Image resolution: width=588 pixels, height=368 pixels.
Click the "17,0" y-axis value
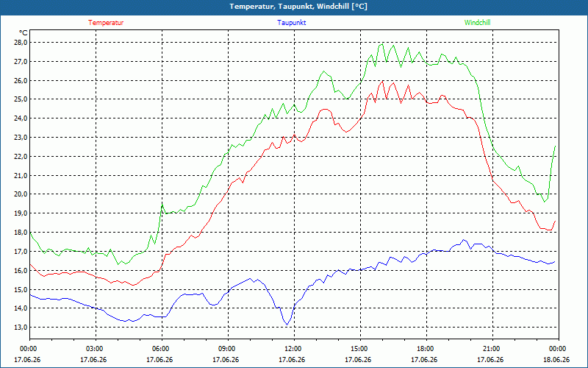[x=21, y=251]
